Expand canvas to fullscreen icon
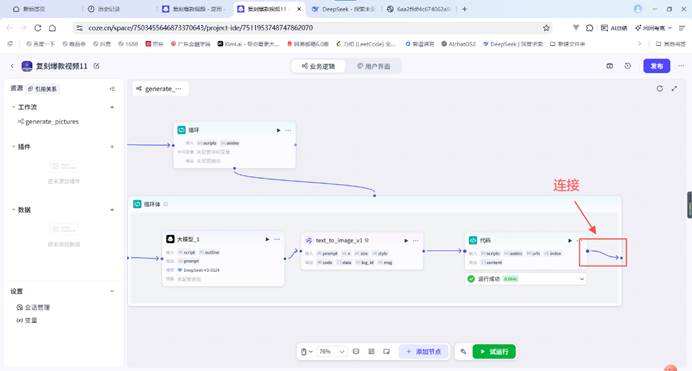Viewport: 692px width, 371px height. [x=674, y=88]
